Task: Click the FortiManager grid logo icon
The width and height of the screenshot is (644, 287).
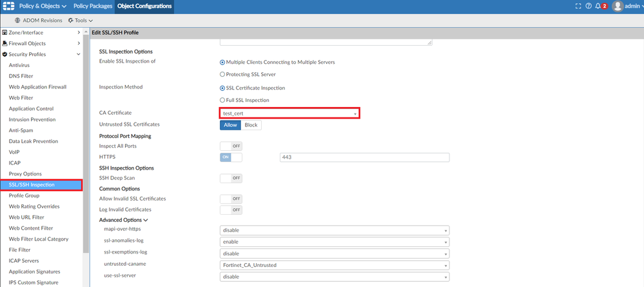Action: point(8,6)
